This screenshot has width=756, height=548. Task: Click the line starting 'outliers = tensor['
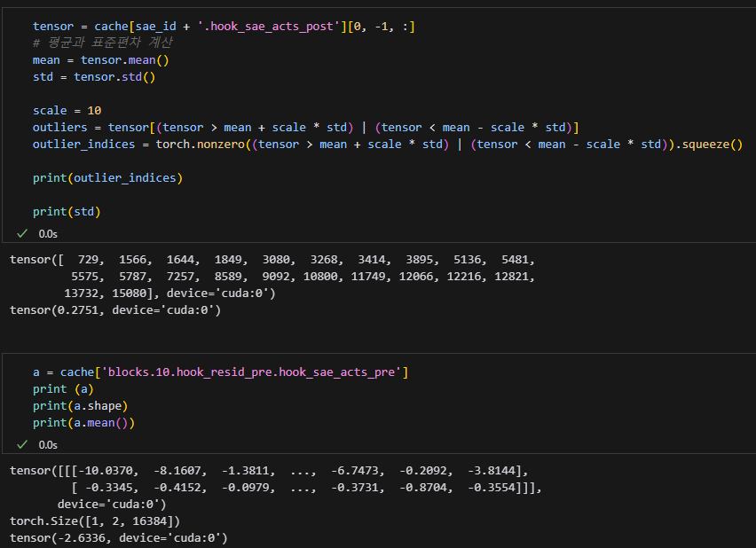click(x=305, y=128)
